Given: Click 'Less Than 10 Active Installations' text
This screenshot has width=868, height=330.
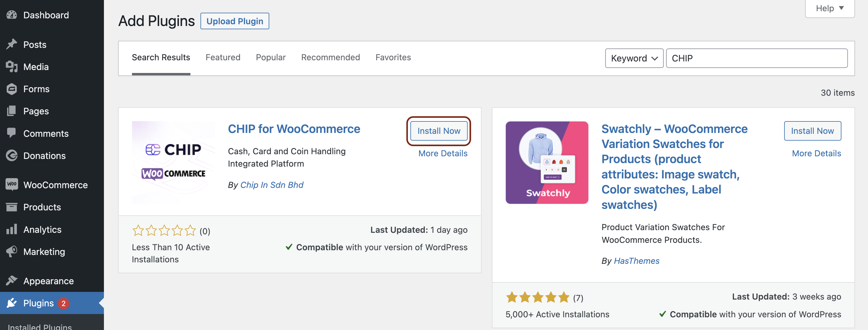Looking at the screenshot, I should pos(171,253).
